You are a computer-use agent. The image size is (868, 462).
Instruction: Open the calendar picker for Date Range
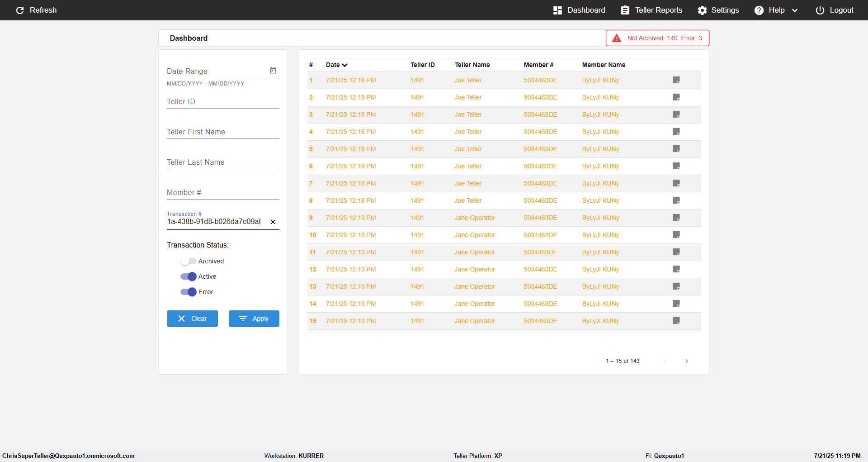click(273, 71)
